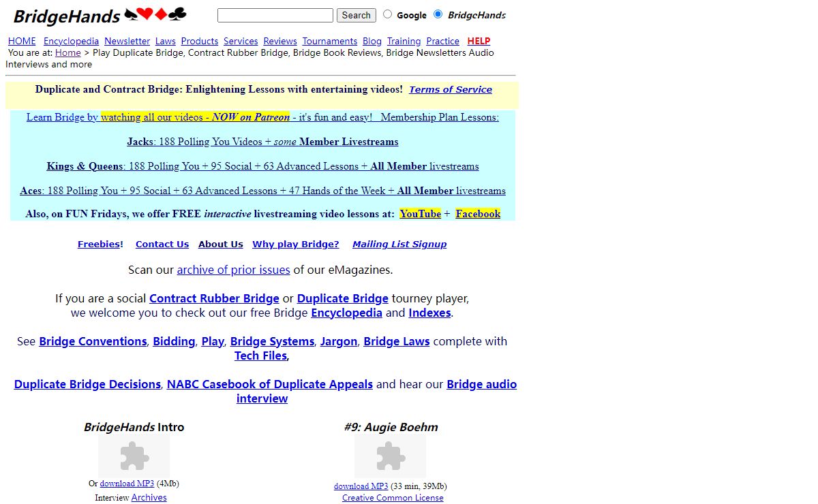Open the highlighted YouTube link
The height and width of the screenshot is (504, 818).
click(420, 214)
